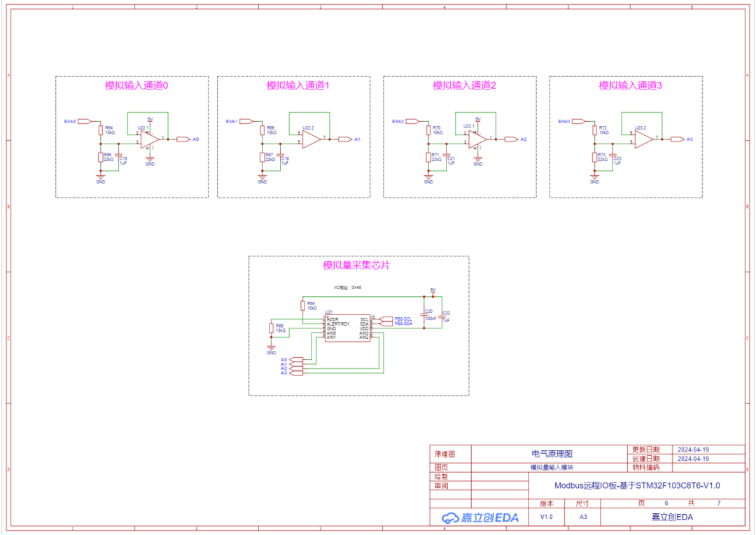Click the ADDR pin label on U21
756x535 pixels.
(332, 320)
